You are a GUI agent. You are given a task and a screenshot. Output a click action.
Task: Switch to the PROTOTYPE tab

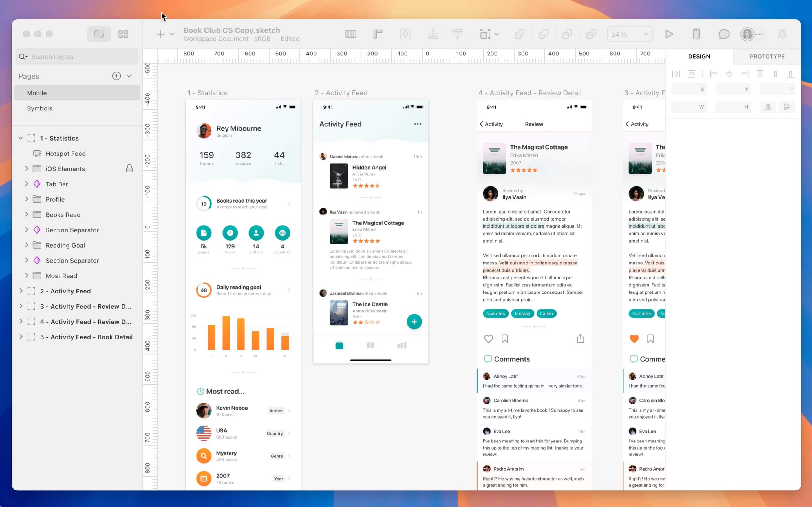point(767,56)
